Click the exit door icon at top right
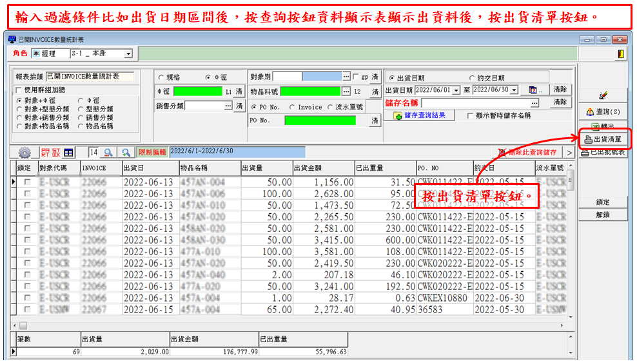Screen dimensions: 637x364 click(x=621, y=54)
